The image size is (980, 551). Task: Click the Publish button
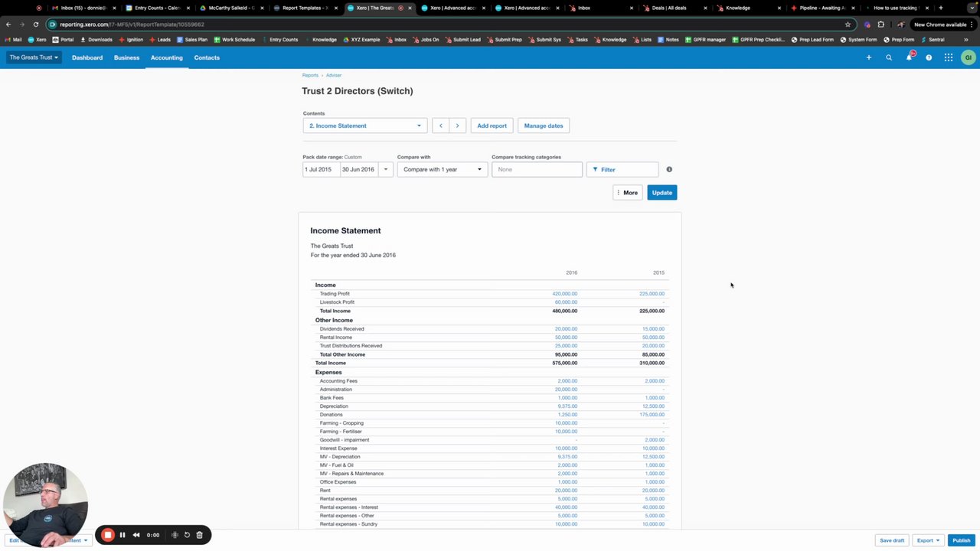pyautogui.click(x=962, y=540)
